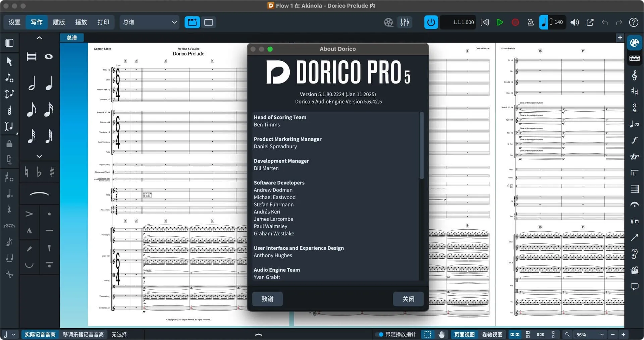This screenshot has width=644, height=340.
Task: Select the staccato dot articulation
Action: click(x=49, y=214)
